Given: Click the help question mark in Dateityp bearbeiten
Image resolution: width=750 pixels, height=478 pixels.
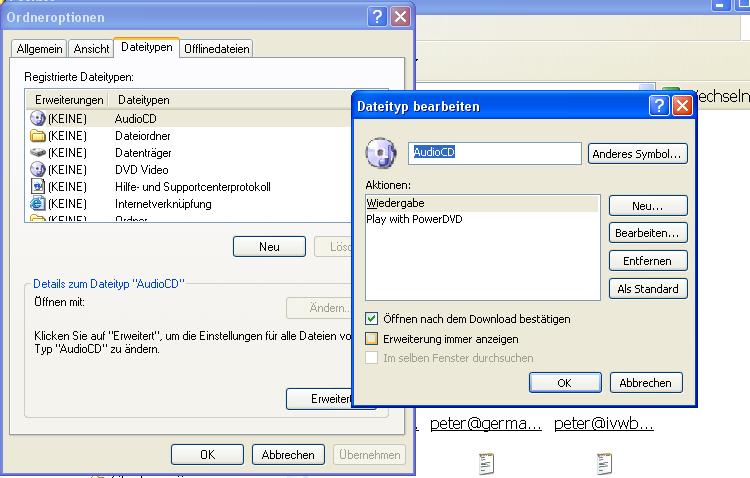Looking at the screenshot, I should pyautogui.click(x=658, y=105).
